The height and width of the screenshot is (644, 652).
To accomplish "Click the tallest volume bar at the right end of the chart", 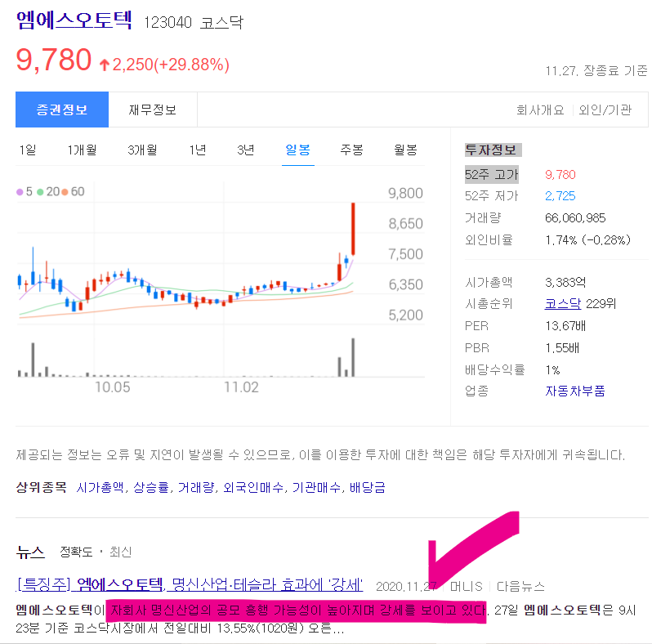I will [353, 357].
